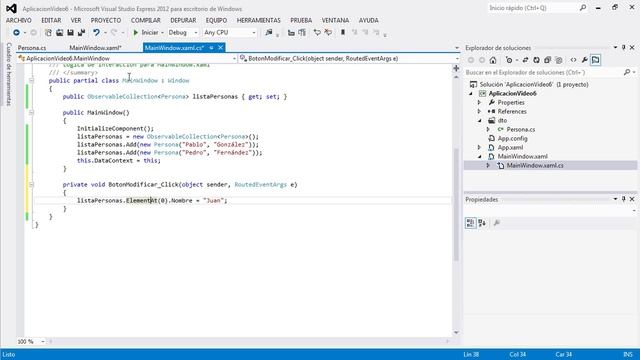Viewport: 640px width, 360px height.
Task: Open the PROYECTO menu
Action: (x=106, y=20)
